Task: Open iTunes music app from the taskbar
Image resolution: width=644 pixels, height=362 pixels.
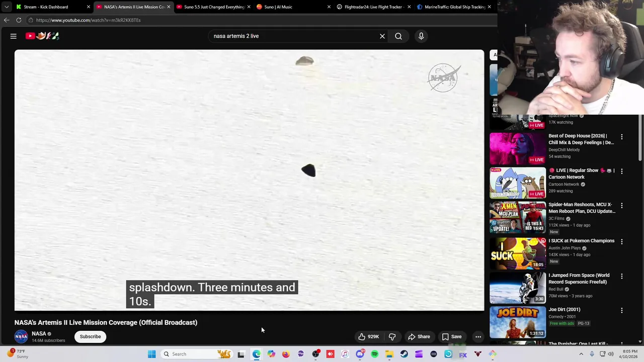Action: 345,354
